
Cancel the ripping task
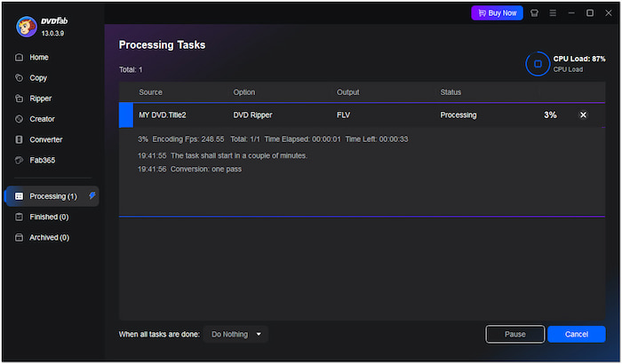coord(576,334)
